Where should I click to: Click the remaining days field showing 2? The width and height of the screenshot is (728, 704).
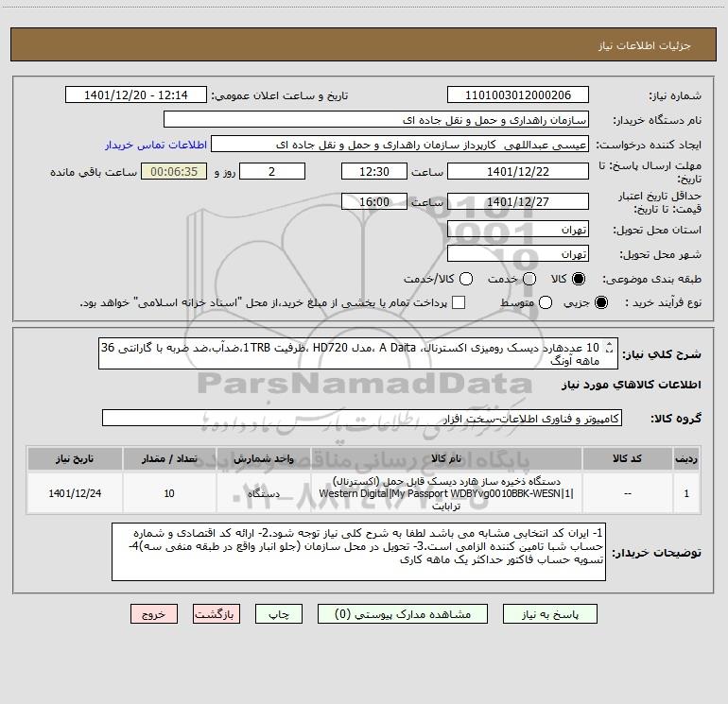click(272, 171)
